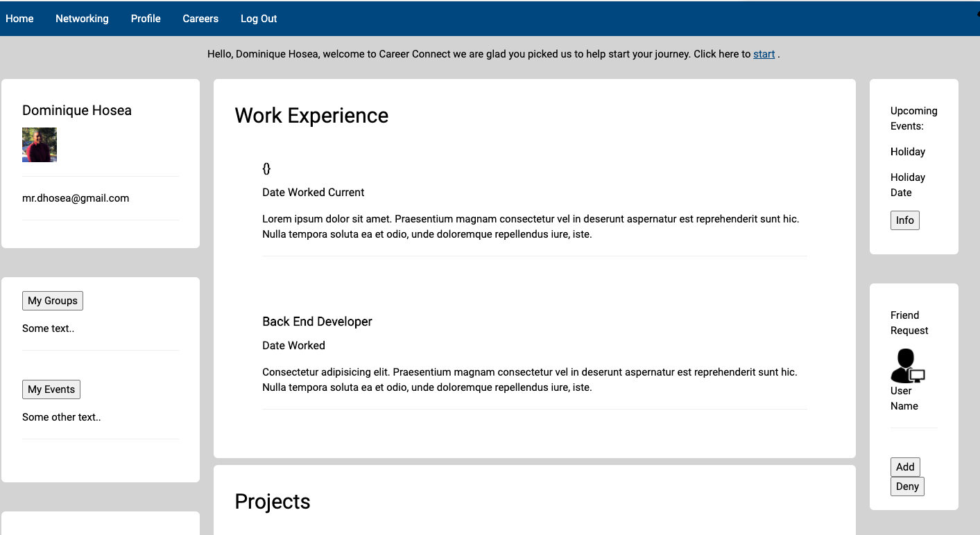The image size is (980, 535).
Task: Click the Dominique Hosea name heading
Action: tap(77, 110)
